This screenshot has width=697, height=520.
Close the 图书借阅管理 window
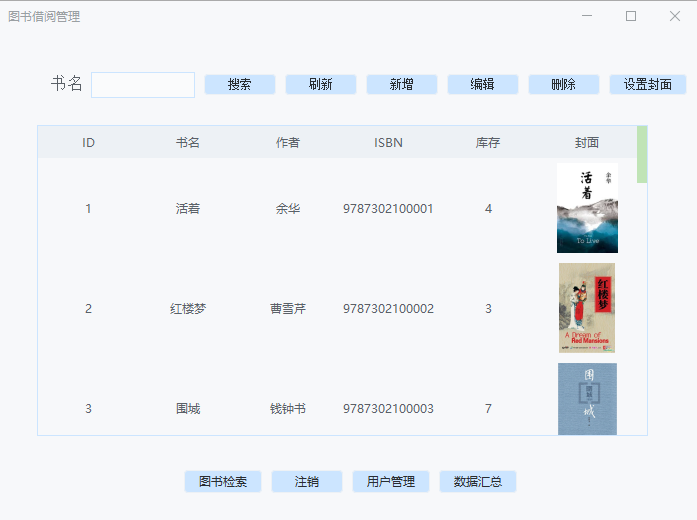point(675,16)
